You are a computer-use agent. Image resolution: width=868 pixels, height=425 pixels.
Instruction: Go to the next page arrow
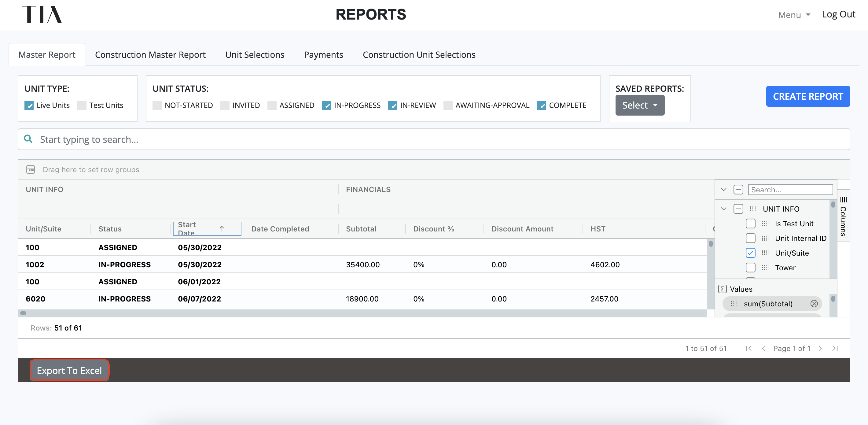[x=820, y=348]
